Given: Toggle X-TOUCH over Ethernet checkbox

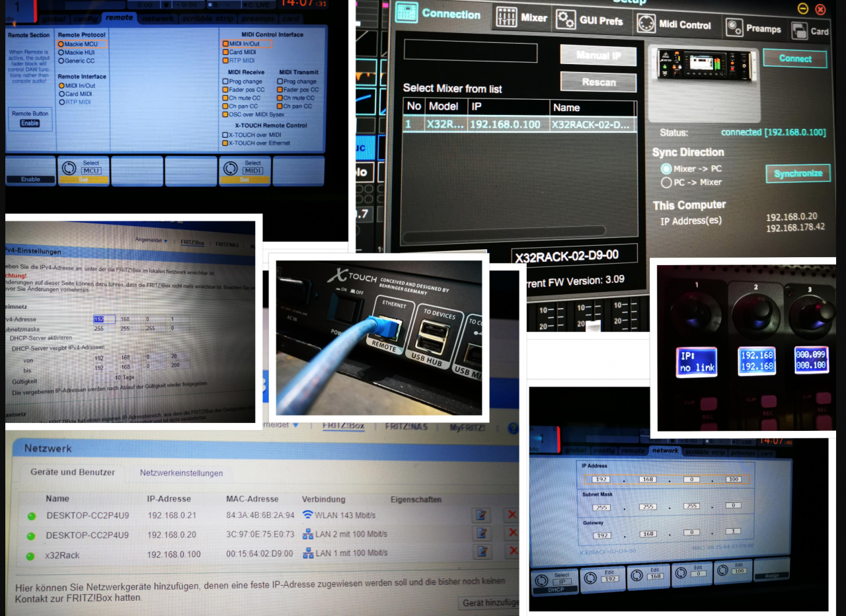Looking at the screenshot, I should 225,143.
